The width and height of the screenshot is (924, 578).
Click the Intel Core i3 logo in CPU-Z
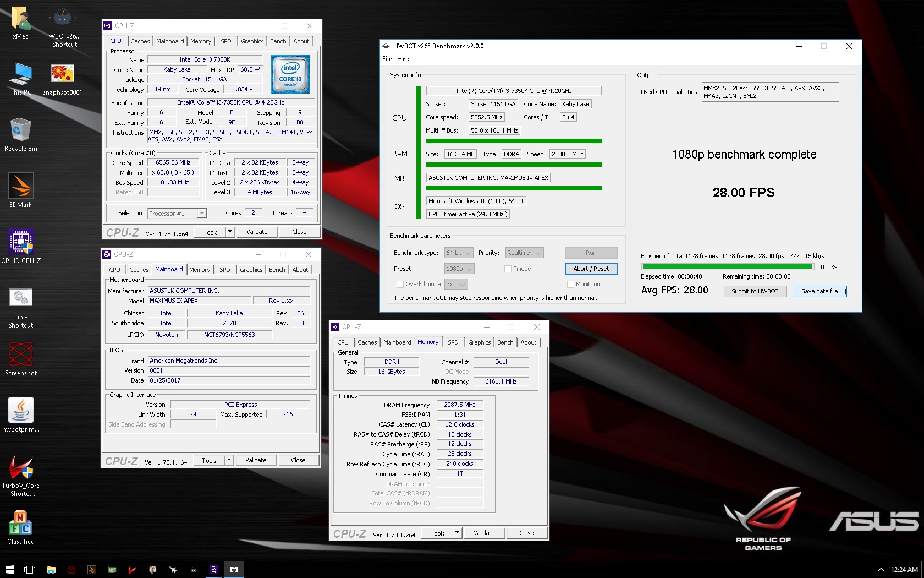coord(290,74)
